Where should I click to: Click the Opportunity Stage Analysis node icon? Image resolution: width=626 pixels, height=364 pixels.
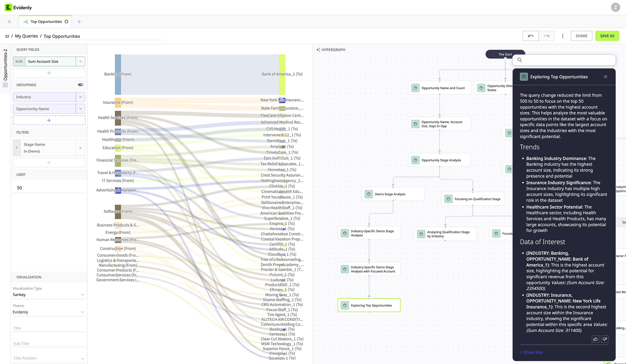(415, 160)
